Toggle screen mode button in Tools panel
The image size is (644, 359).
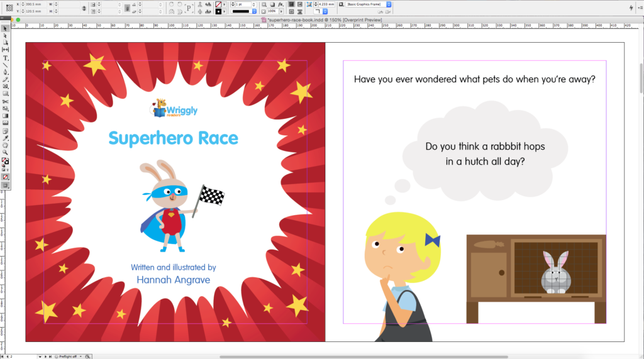[x=5, y=185]
